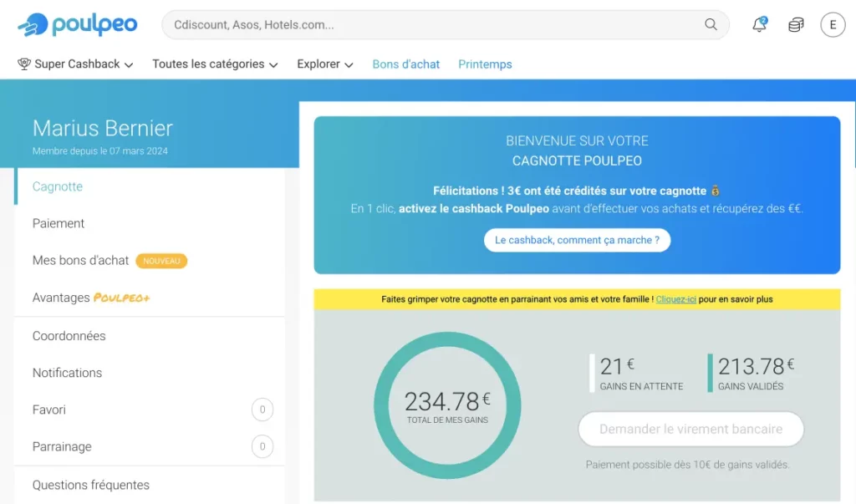Open the coins cagnotte icon

pyautogui.click(x=796, y=25)
